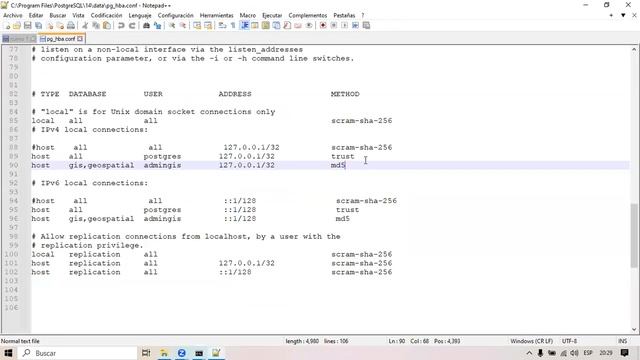This screenshot has width=640, height=360.
Task: Toggle the highlighted indent guide icon
Action: 244,26
